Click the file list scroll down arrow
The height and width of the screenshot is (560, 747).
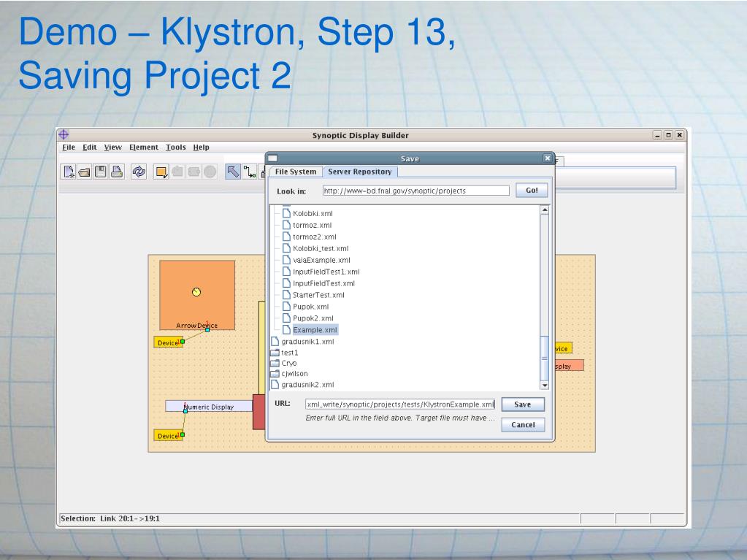545,386
